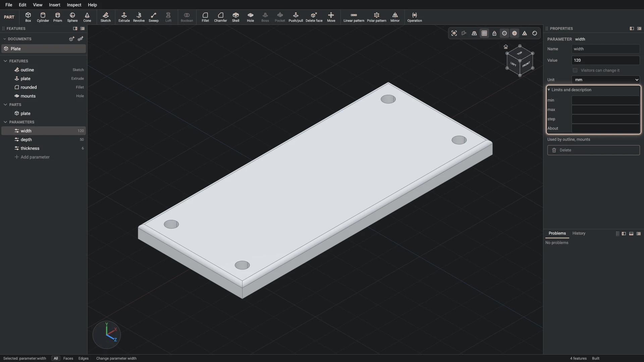Use the Delete face tool
This screenshot has height=362, width=644.
click(314, 17)
